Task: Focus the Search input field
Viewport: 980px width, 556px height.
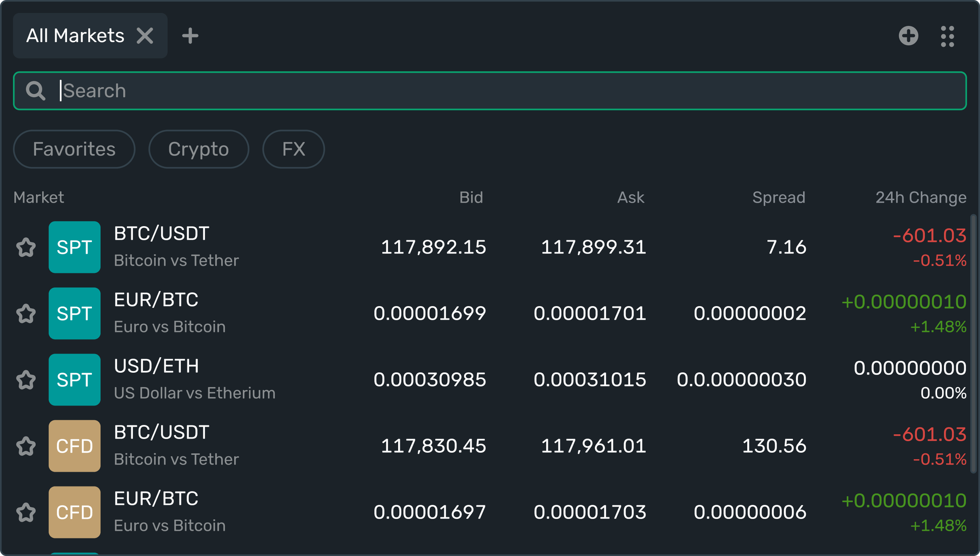Action: click(490, 91)
